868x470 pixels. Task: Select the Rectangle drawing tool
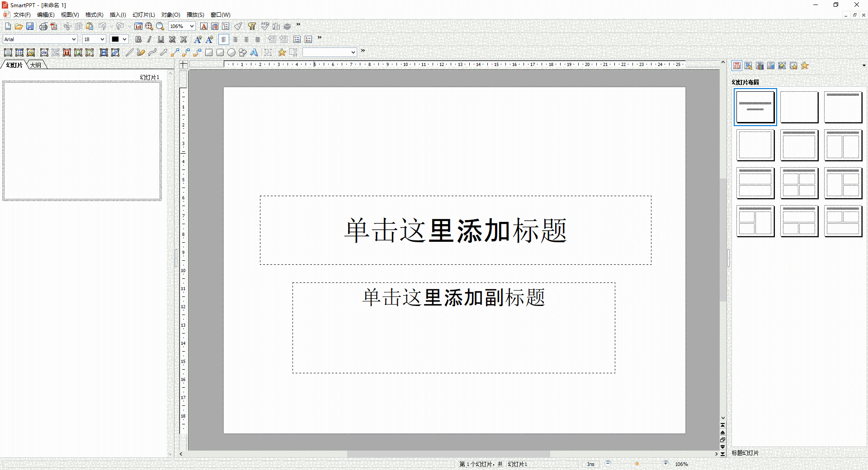209,52
